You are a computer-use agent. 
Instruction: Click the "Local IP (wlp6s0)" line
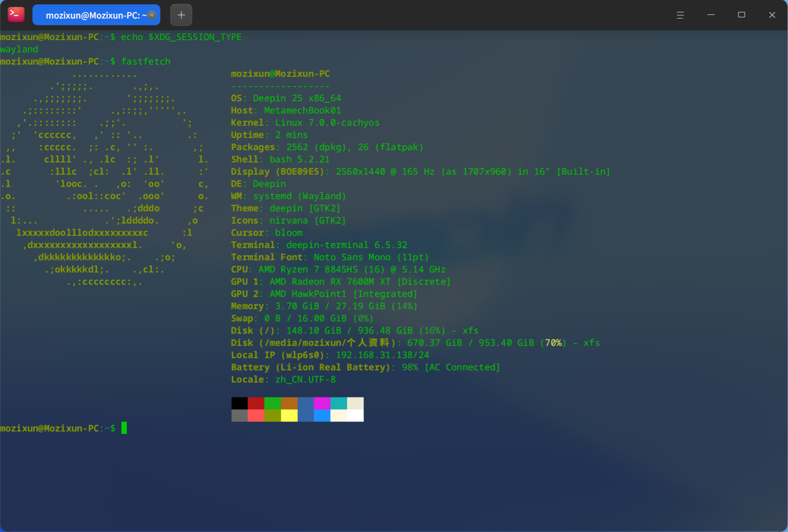click(330, 355)
